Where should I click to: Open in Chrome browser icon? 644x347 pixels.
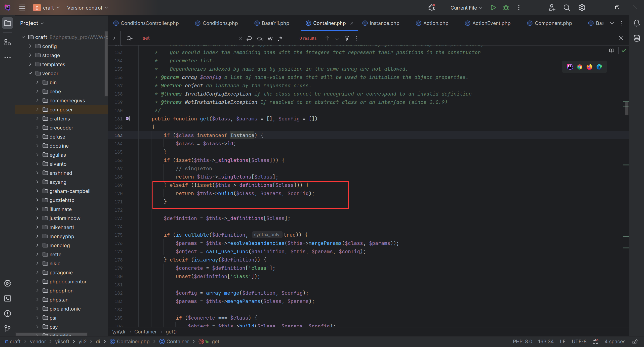click(x=580, y=67)
